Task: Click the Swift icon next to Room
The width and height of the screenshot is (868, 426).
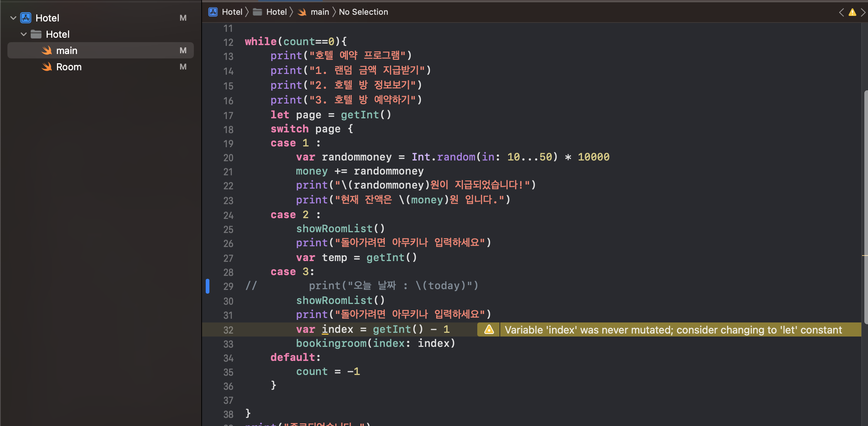Action: click(47, 67)
